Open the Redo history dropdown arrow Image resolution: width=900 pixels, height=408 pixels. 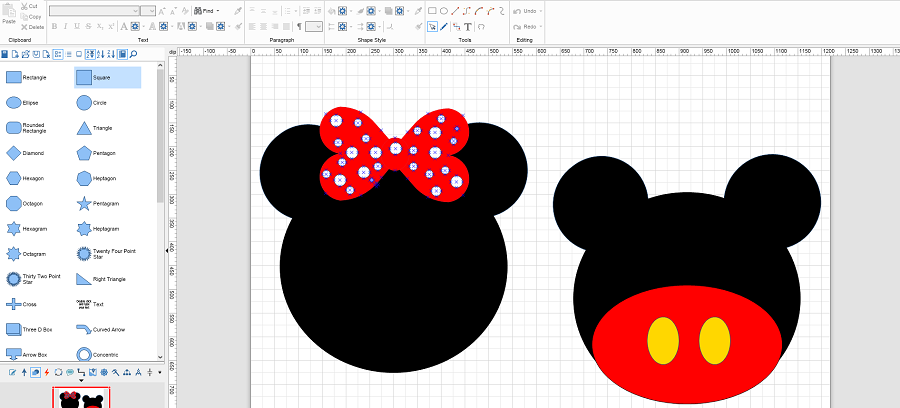[541, 26]
